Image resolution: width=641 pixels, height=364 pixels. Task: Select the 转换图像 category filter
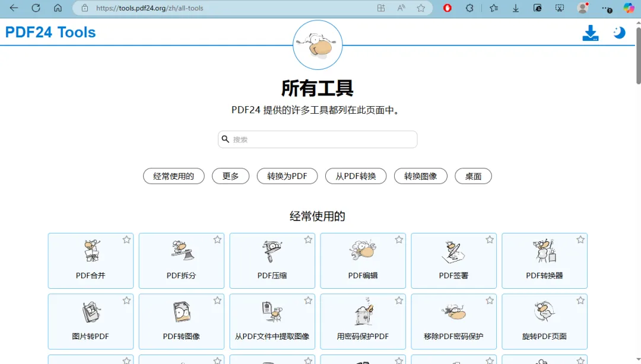click(x=421, y=176)
